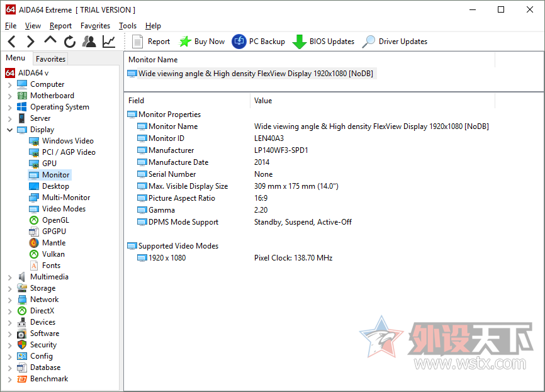Select the GPU tree icon

tap(34, 164)
